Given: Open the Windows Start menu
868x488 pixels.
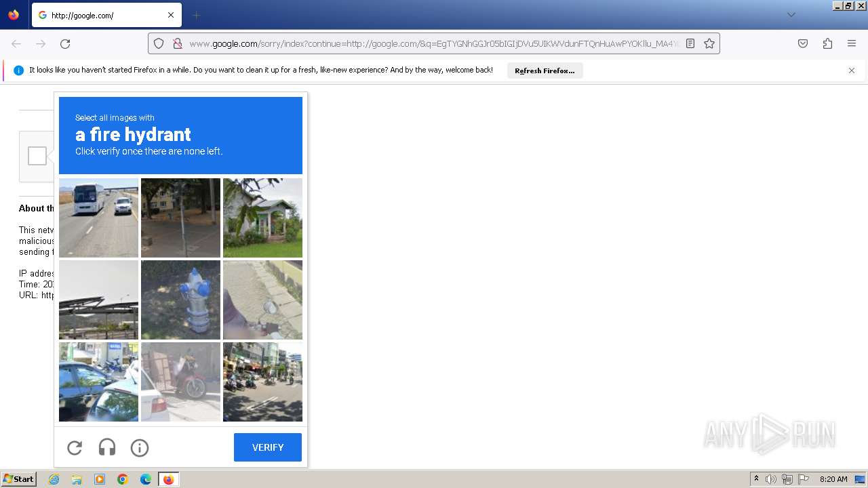Looking at the screenshot, I should coord(18,479).
